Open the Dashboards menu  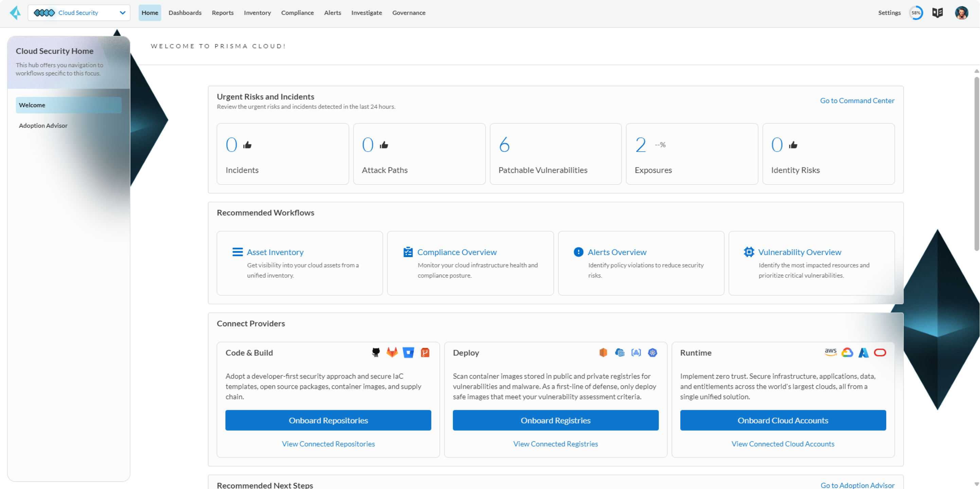pos(185,13)
